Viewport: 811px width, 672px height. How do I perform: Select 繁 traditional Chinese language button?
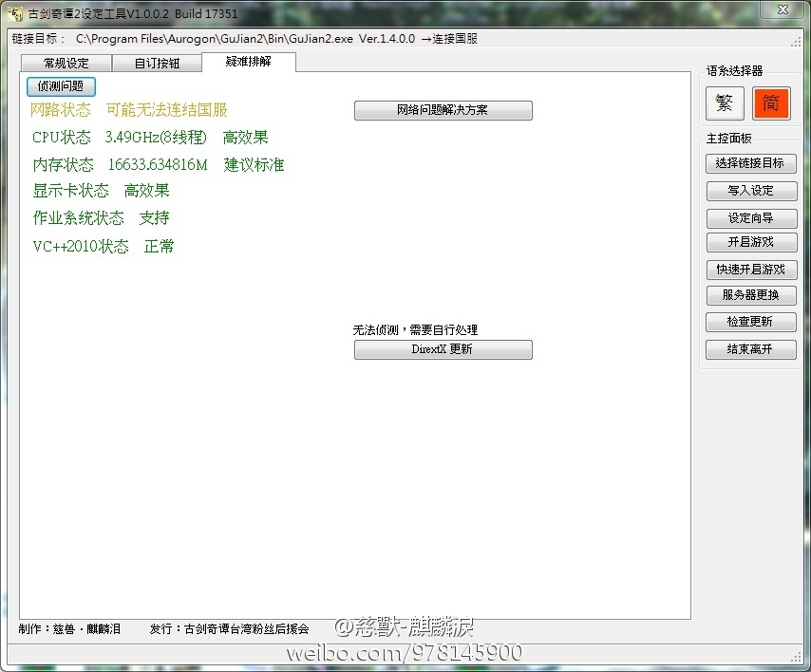tap(725, 103)
